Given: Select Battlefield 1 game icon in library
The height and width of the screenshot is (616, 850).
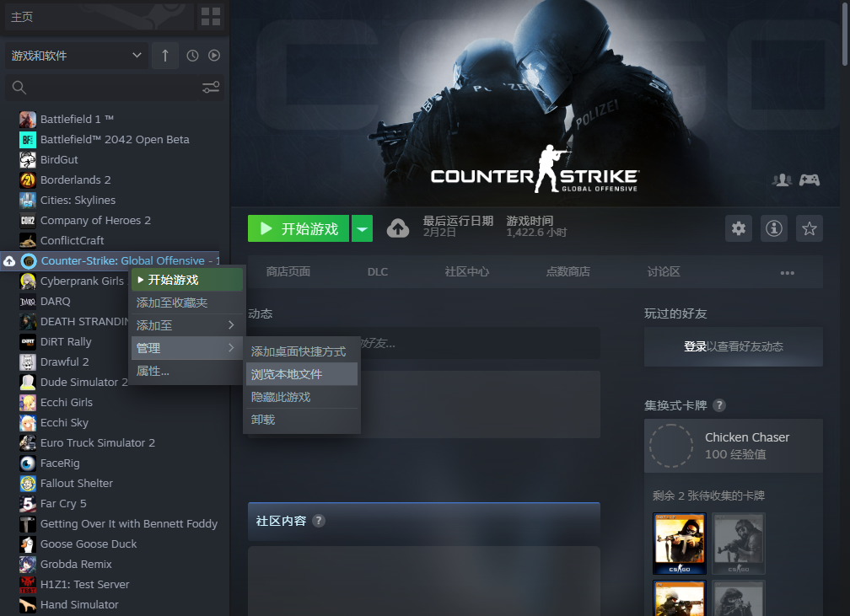Looking at the screenshot, I should click(x=28, y=119).
